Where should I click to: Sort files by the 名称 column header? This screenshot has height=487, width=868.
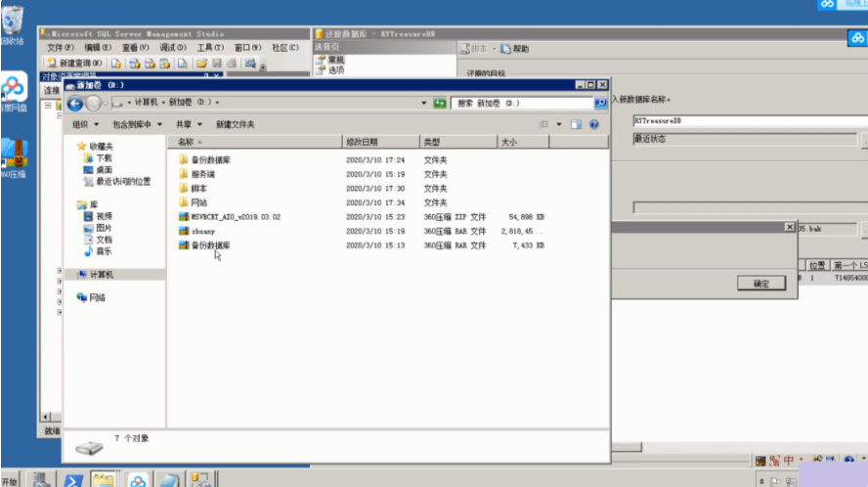[255, 142]
